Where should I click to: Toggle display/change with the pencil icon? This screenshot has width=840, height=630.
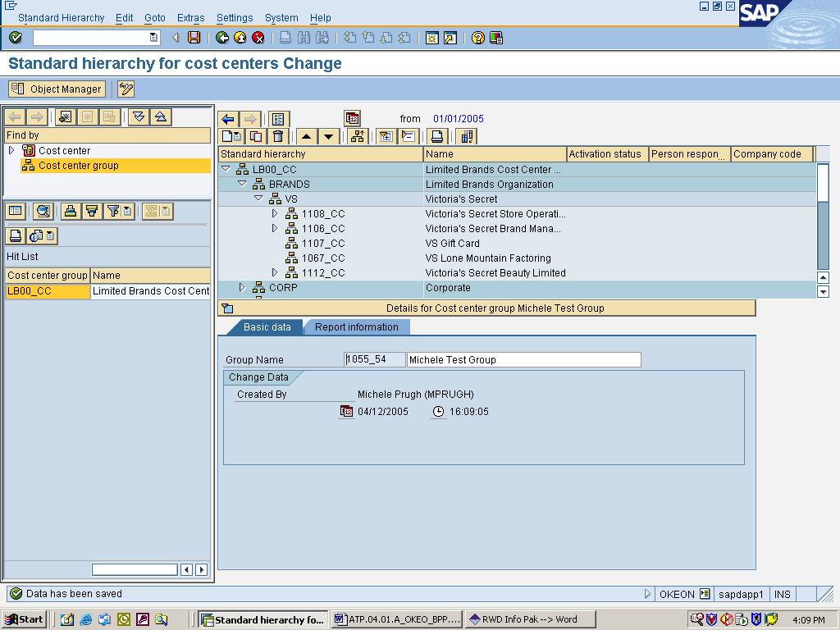click(x=126, y=89)
